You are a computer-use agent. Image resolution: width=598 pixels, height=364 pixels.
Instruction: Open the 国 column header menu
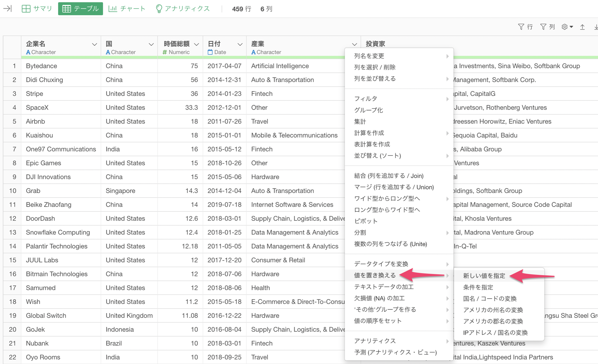click(x=151, y=44)
